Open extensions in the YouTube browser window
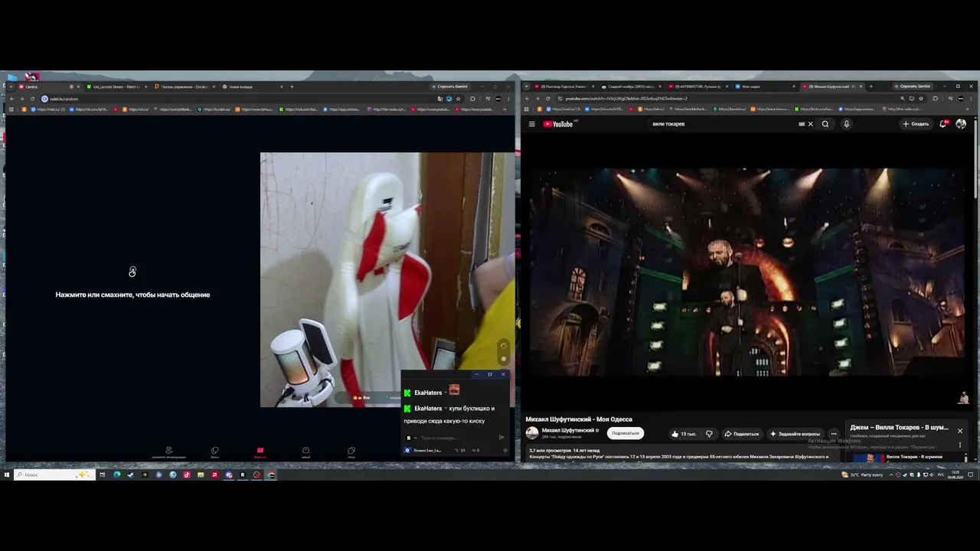The width and height of the screenshot is (980, 551). click(935, 99)
